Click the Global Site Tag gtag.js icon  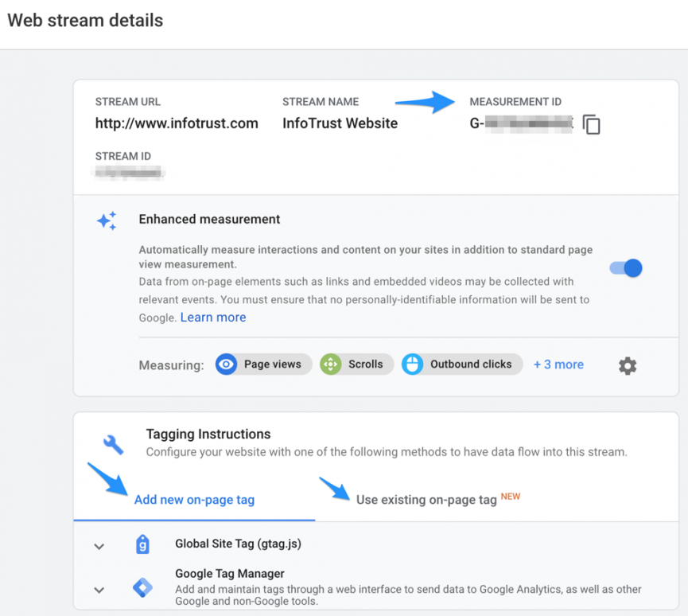pos(142,545)
